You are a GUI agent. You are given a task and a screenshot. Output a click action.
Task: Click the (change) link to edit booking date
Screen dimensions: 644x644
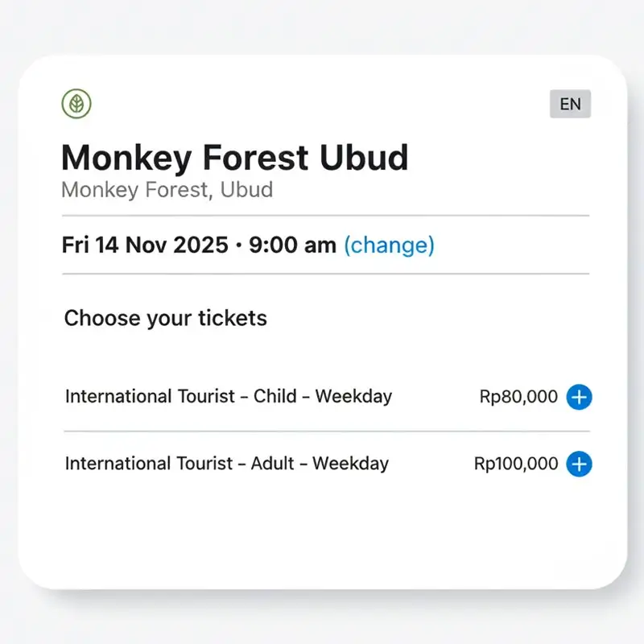pos(390,246)
